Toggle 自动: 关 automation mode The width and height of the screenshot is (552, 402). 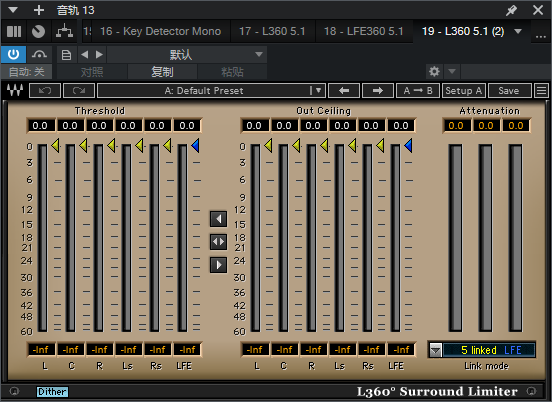[26, 72]
